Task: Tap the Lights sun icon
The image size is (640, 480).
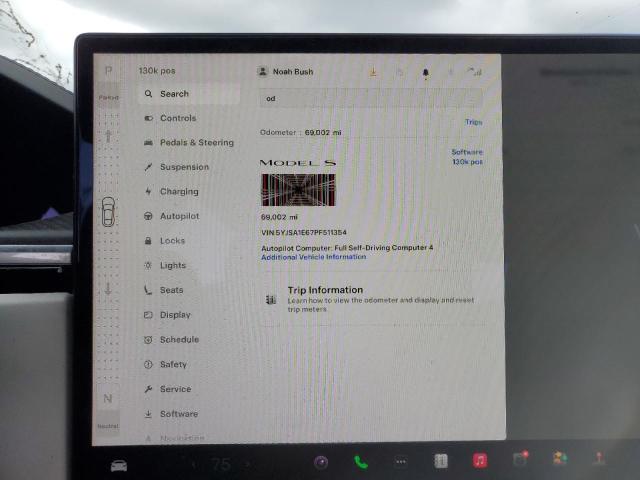Action: 148,265
